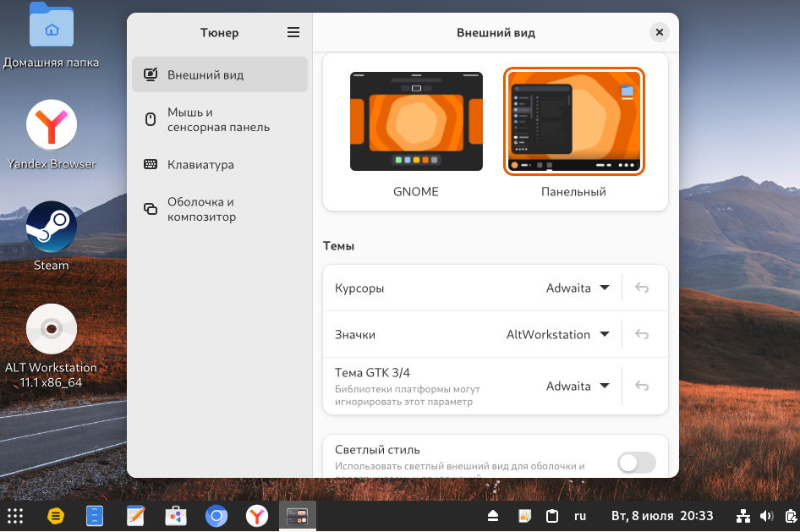Open the network status tray icon

[x=743, y=516]
